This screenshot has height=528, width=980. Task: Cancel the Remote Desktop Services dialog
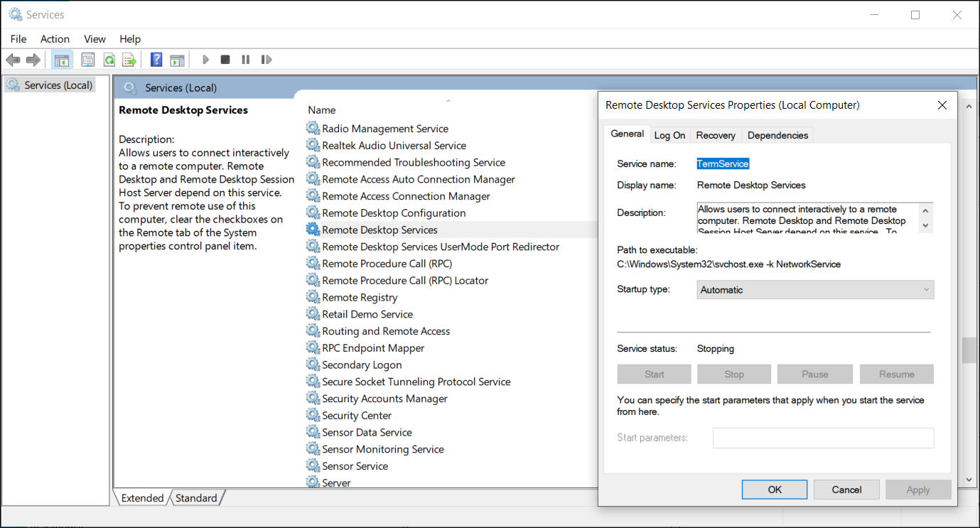point(846,489)
